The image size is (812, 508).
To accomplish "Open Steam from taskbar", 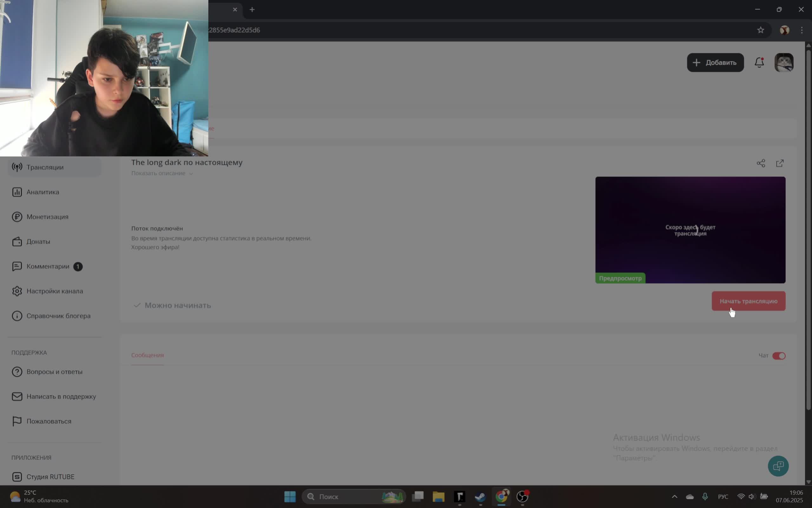I will [x=480, y=497].
